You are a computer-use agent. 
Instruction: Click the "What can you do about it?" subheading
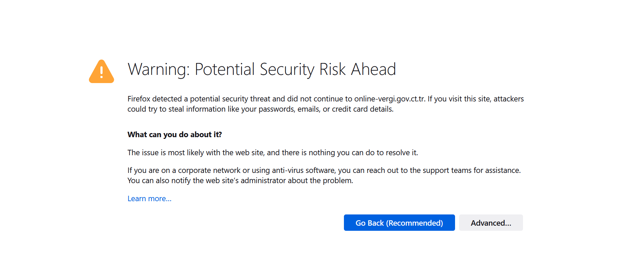click(175, 135)
